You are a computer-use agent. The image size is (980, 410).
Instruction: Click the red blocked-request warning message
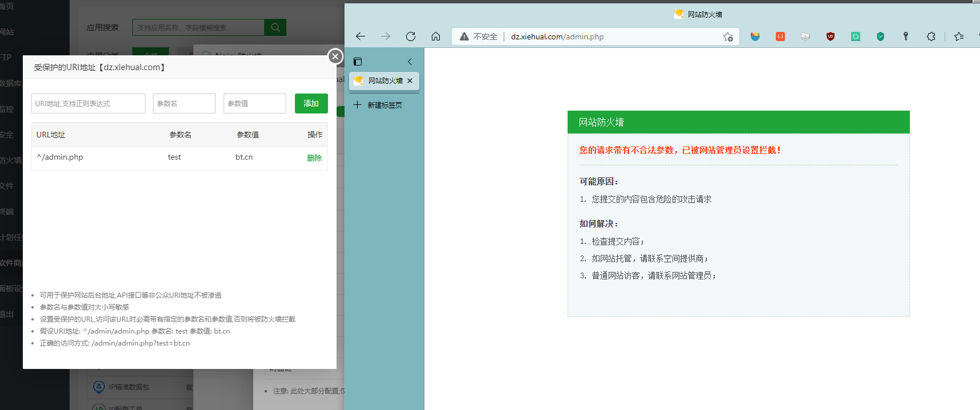tap(681, 150)
